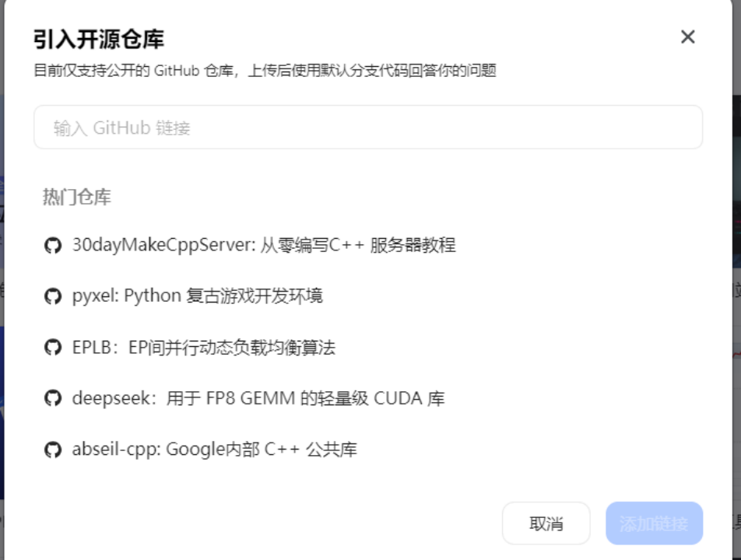Click the GitHub icon next to deepseek
The height and width of the screenshot is (560, 741).
click(52, 399)
